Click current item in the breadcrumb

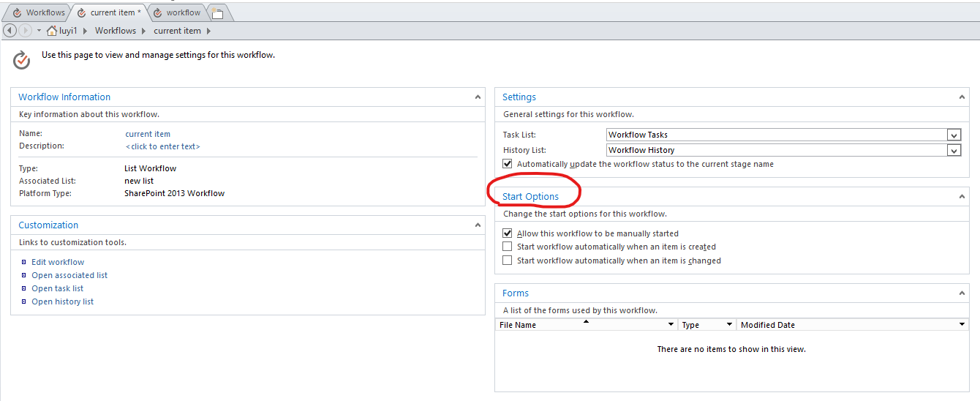click(x=177, y=31)
